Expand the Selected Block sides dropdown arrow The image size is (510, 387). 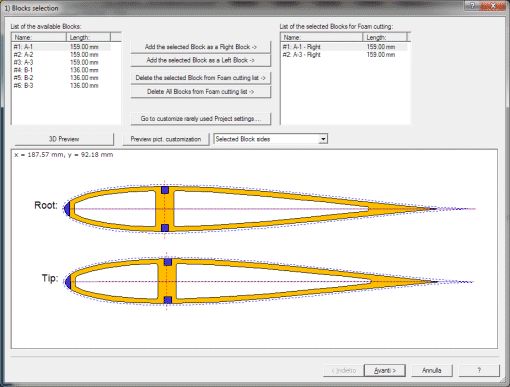323,139
